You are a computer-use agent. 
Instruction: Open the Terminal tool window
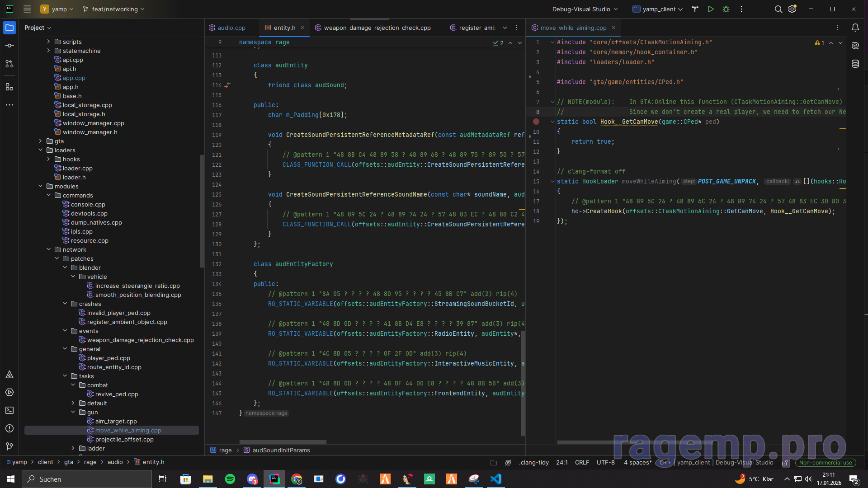click(x=9, y=410)
